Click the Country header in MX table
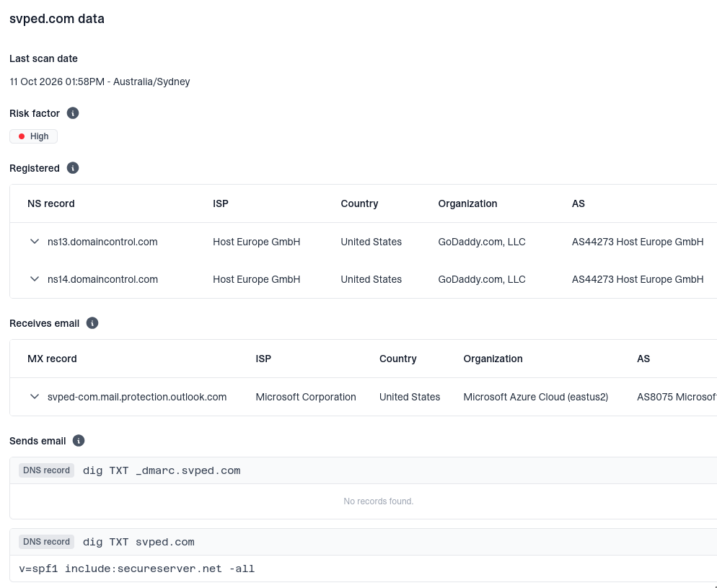717x588 pixels. (398, 359)
